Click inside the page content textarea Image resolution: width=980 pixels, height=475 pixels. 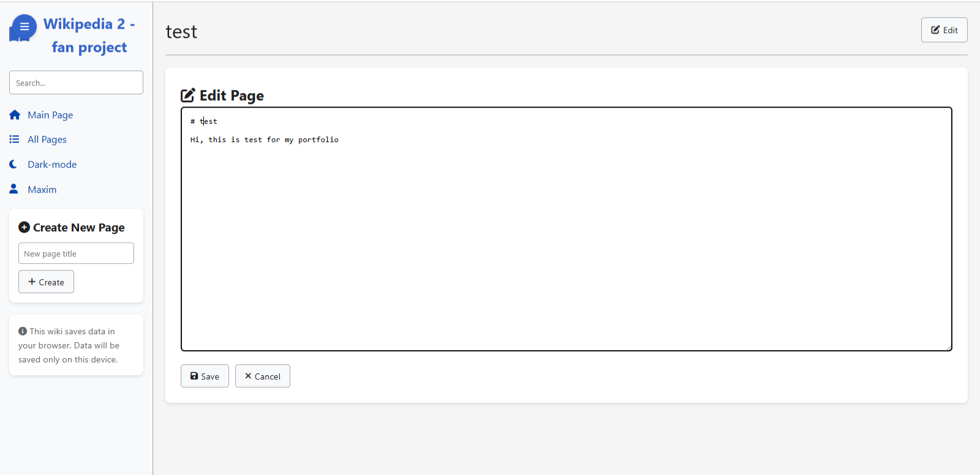click(x=567, y=229)
